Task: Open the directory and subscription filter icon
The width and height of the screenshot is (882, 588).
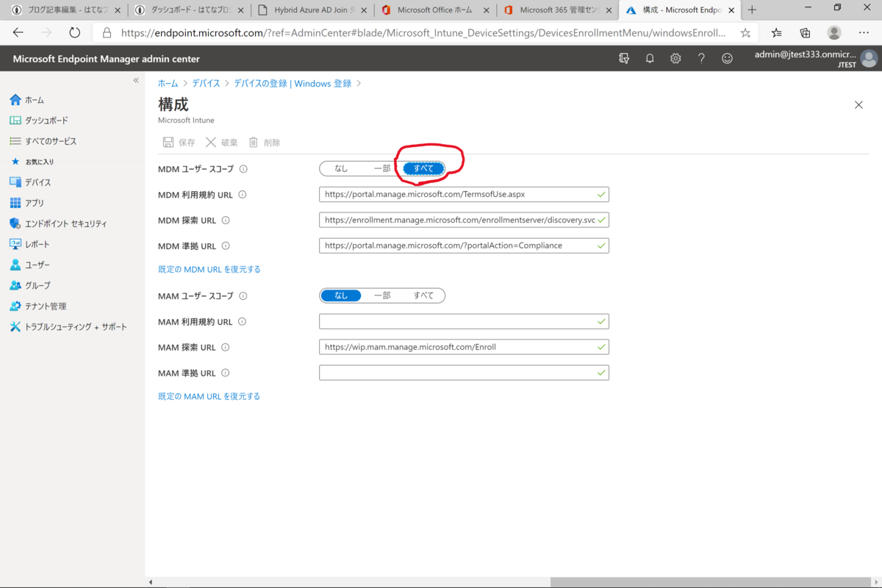Action: [624, 59]
